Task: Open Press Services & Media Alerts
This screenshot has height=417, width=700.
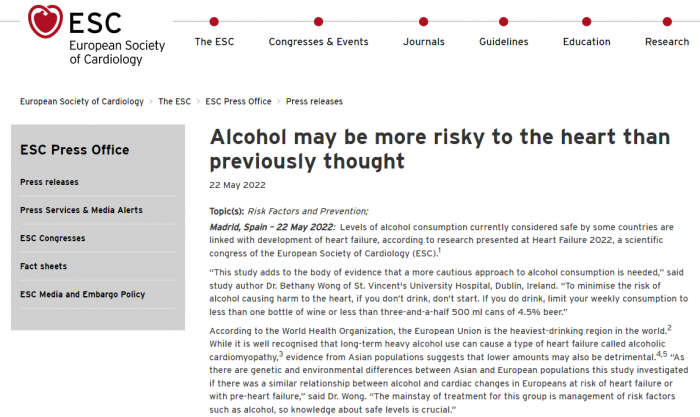Action: click(81, 210)
